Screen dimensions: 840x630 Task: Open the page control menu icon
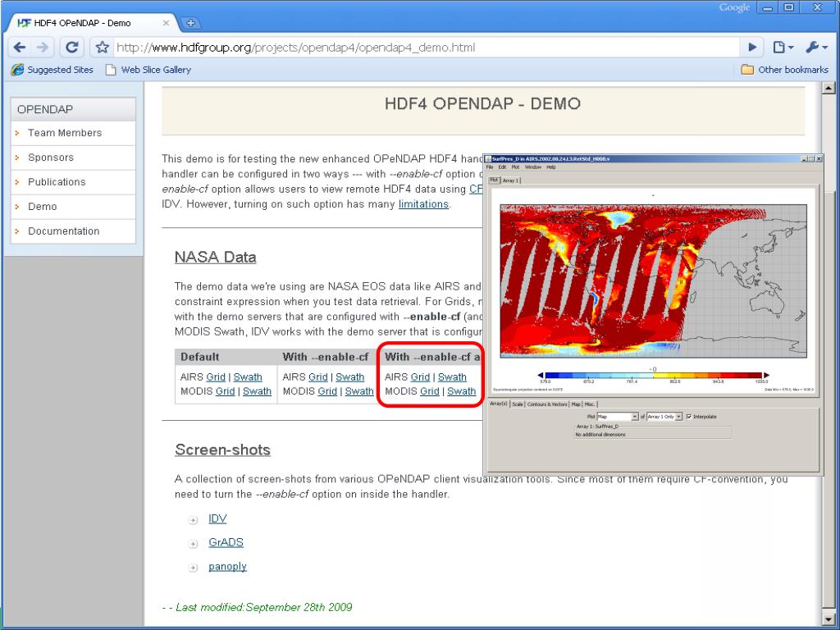[x=783, y=48]
